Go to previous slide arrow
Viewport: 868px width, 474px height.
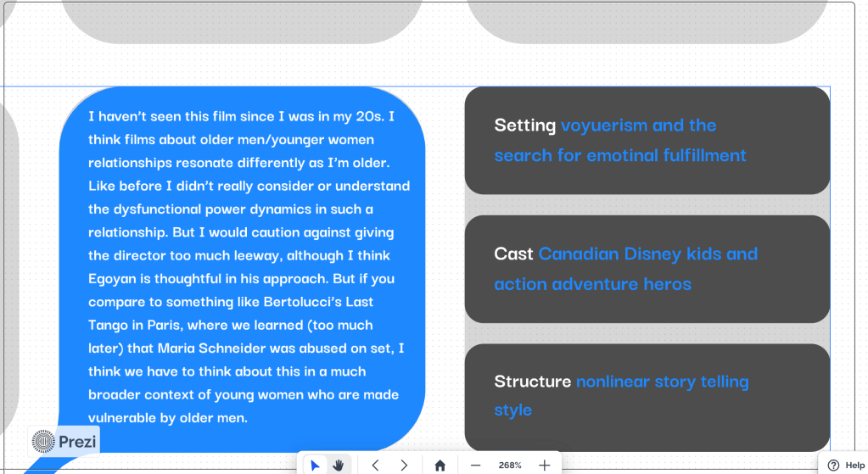tap(376, 465)
